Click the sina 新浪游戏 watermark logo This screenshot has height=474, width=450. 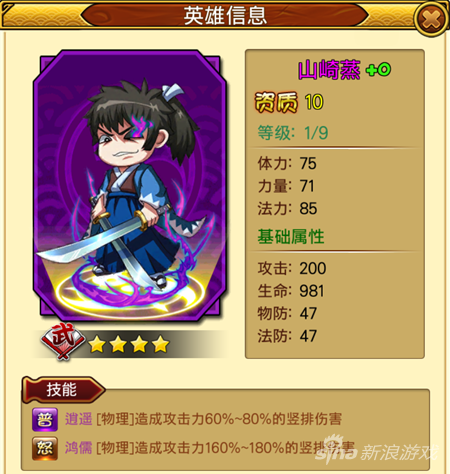click(x=377, y=450)
